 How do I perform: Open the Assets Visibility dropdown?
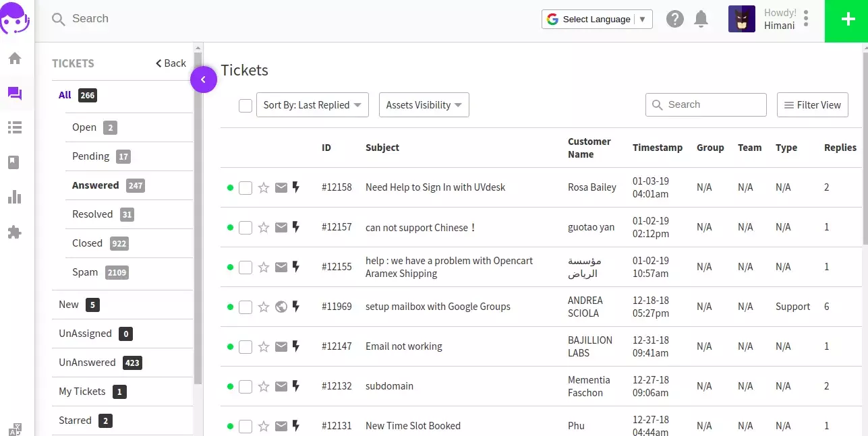coord(424,104)
